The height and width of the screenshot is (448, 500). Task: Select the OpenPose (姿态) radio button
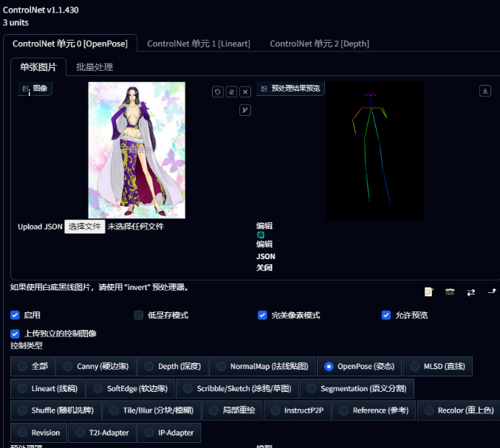point(359,366)
